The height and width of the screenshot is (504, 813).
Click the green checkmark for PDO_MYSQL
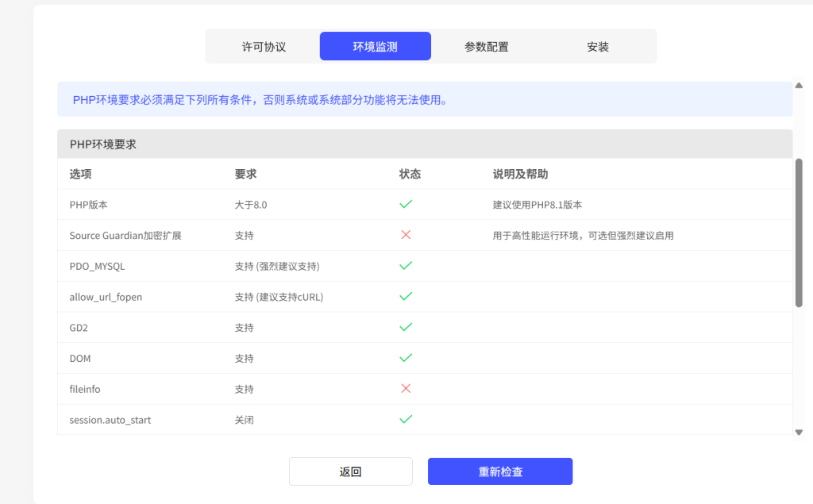tap(406, 266)
